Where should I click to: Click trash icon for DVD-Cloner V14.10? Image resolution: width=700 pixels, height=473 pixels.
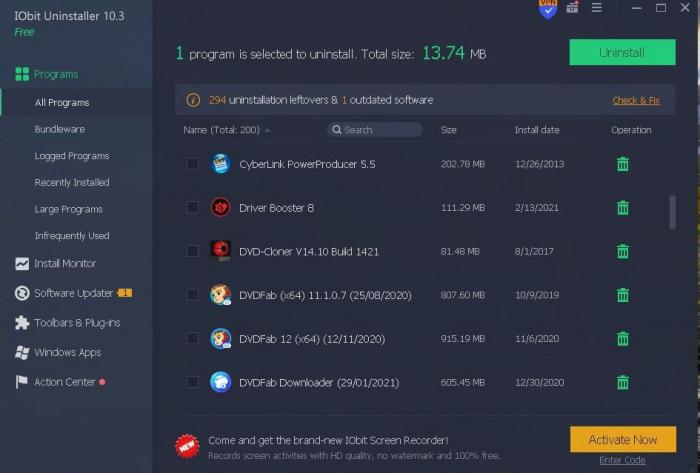623,252
